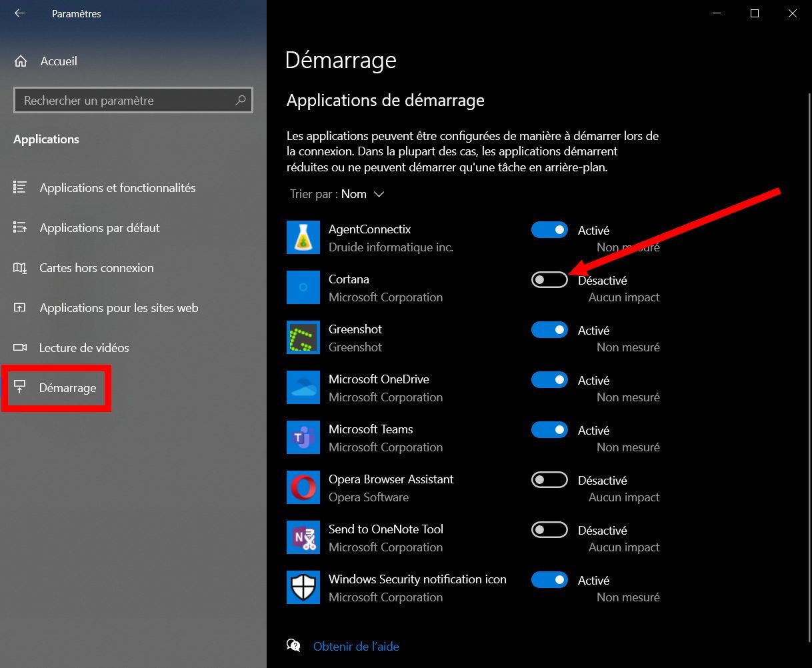This screenshot has height=668, width=812.
Task: Click the Microsoft OneDrive app name
Action: click(379, 379)
